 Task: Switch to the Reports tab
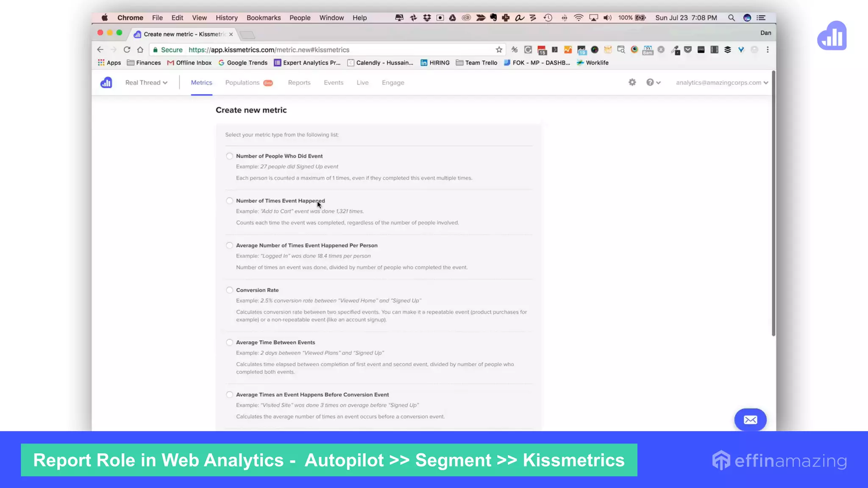pos(299,83)
